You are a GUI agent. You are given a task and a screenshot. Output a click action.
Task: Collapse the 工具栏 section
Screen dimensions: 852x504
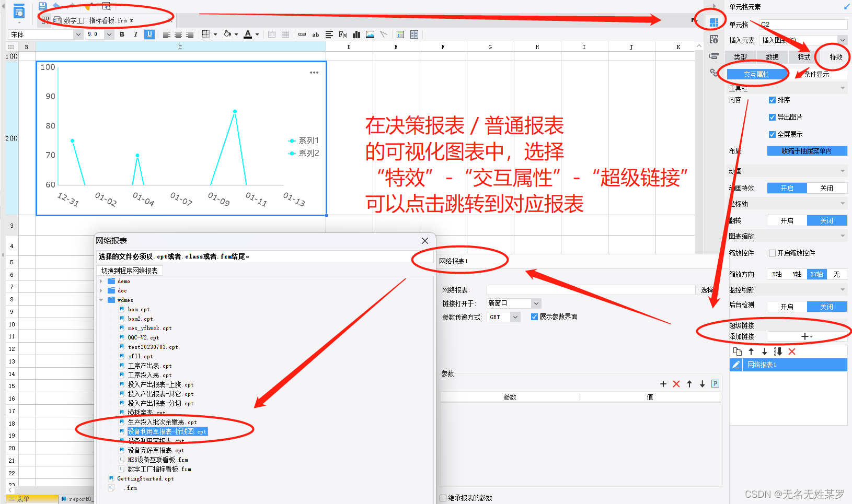[843, 88]
